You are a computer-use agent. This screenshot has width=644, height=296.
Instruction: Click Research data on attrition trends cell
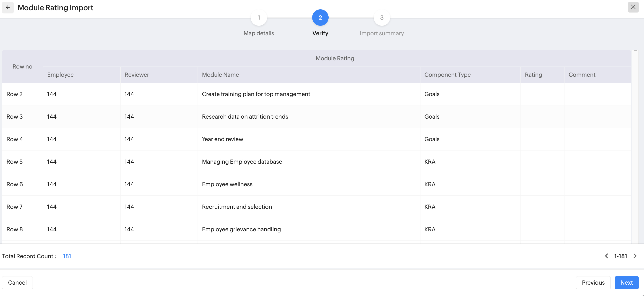(x=245, y=117)
